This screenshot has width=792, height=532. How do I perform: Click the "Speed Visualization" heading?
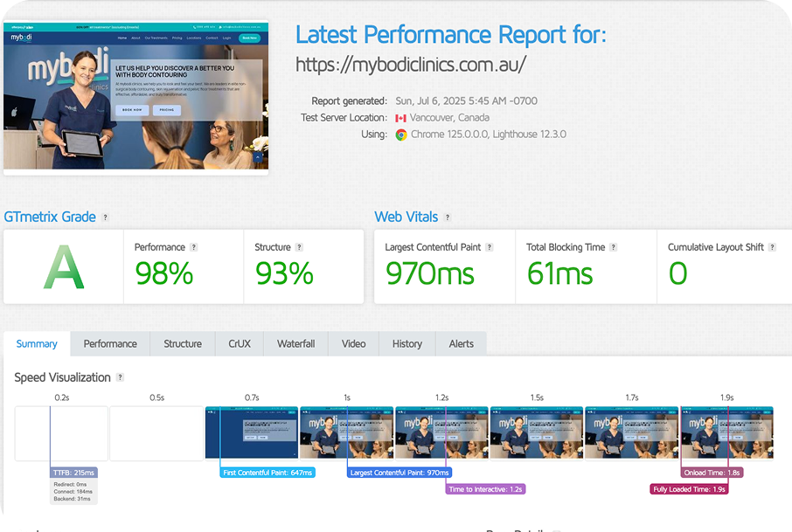coord(62,377)
